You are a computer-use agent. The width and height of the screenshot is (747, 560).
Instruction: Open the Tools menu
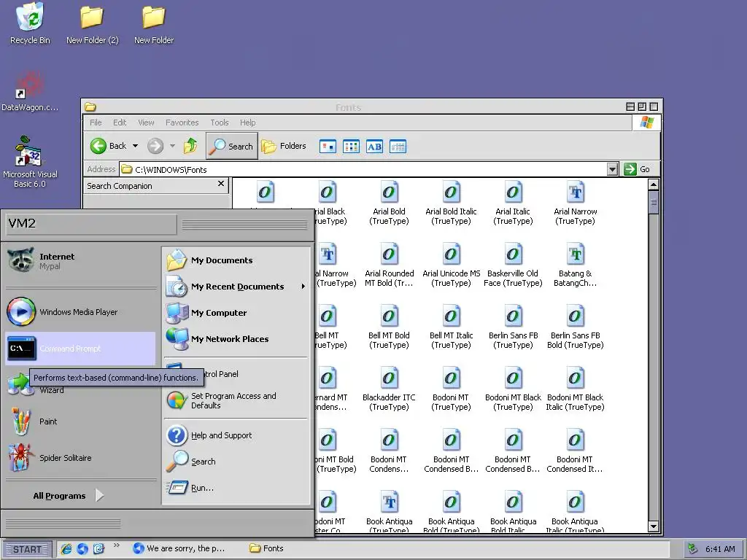[x=220, y=122]
